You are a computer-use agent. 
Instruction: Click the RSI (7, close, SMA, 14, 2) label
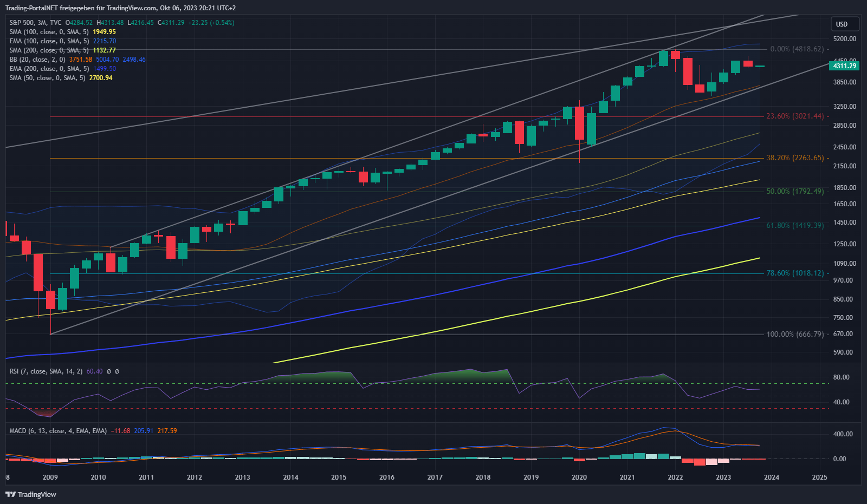(46, 371)
